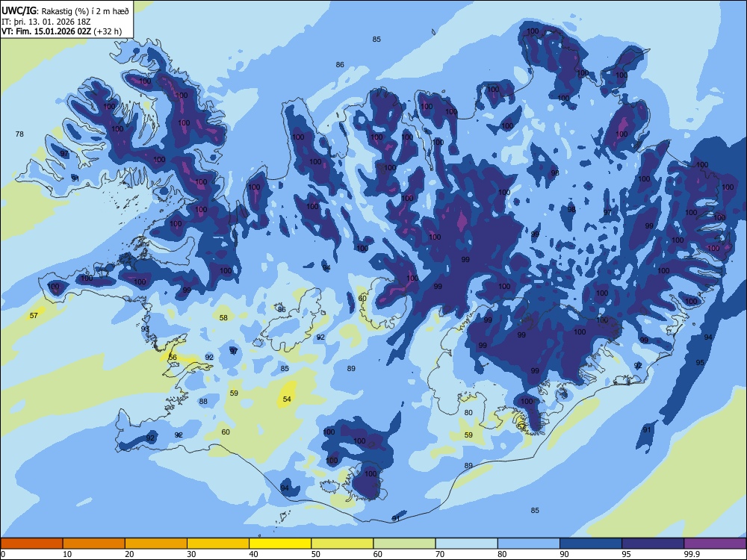This screenshot has width=747, height=560.
Task: Select the light blue 80–90 legend swatch
Action: 529,544
